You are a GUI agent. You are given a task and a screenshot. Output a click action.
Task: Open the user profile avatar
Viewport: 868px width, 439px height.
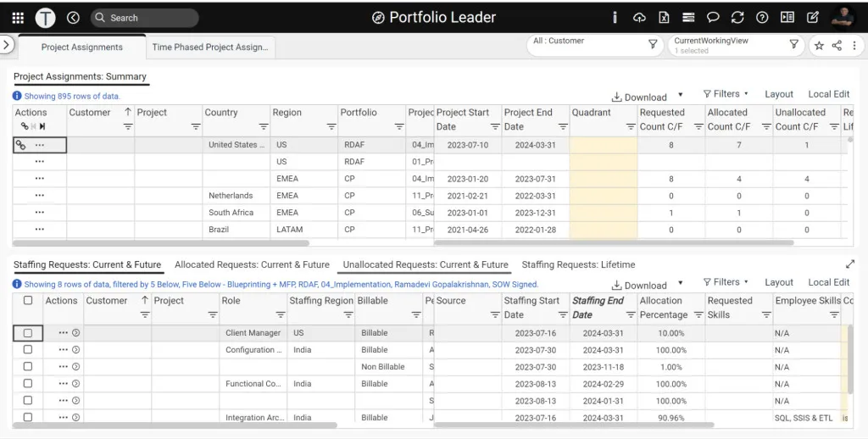843,18
